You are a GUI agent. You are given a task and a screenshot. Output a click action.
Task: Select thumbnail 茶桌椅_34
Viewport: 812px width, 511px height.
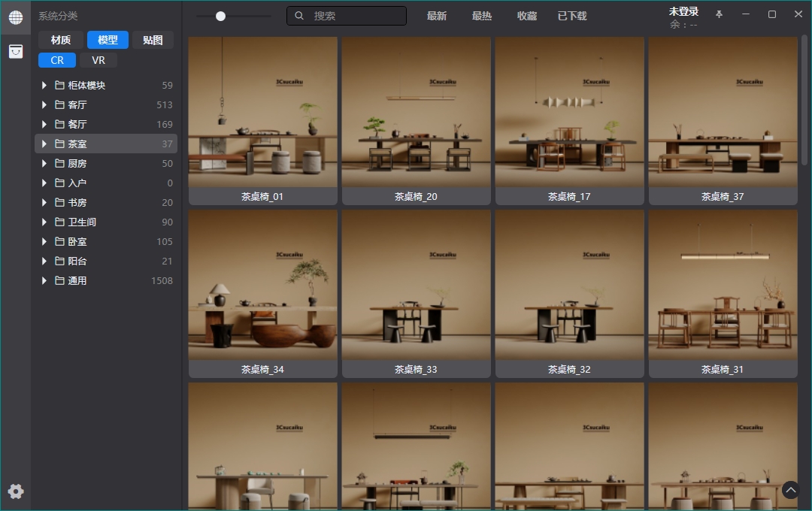pyautogui.click(x=262, y=294)
